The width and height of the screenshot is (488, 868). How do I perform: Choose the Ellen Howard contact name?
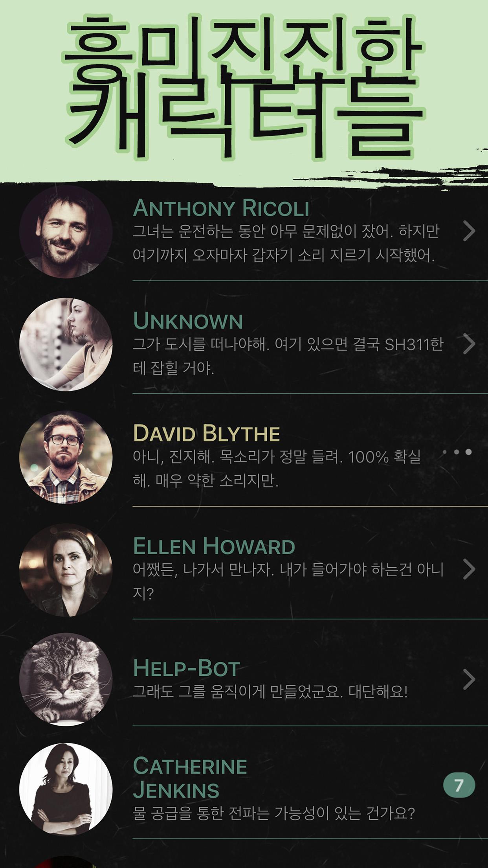click(x=214, y=546)
